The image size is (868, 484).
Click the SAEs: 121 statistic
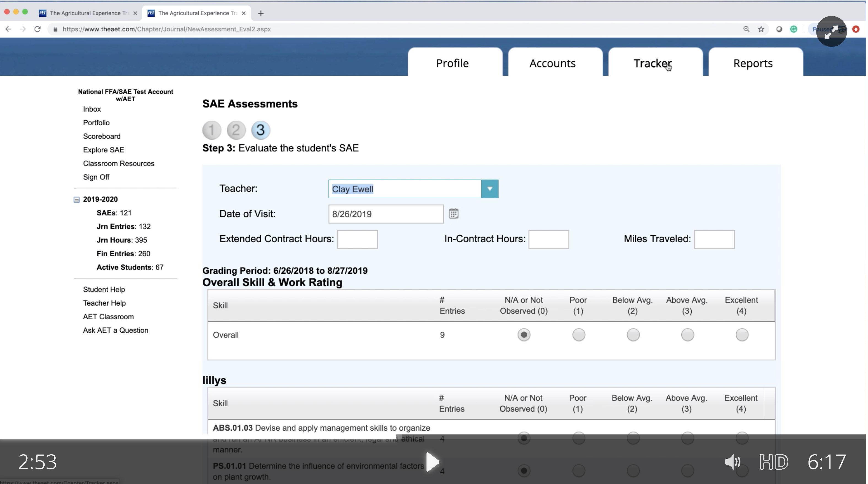pos(114,213)
